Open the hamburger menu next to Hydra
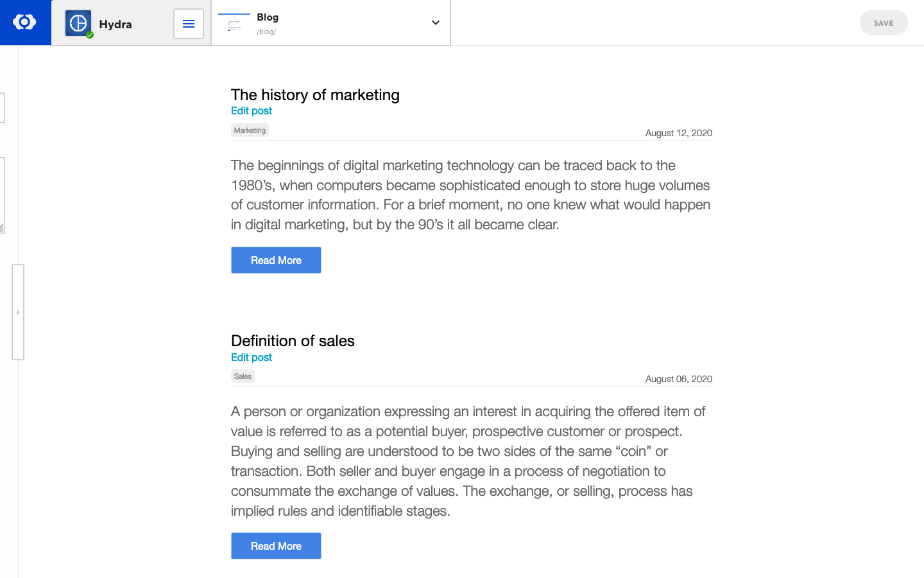 189,24
